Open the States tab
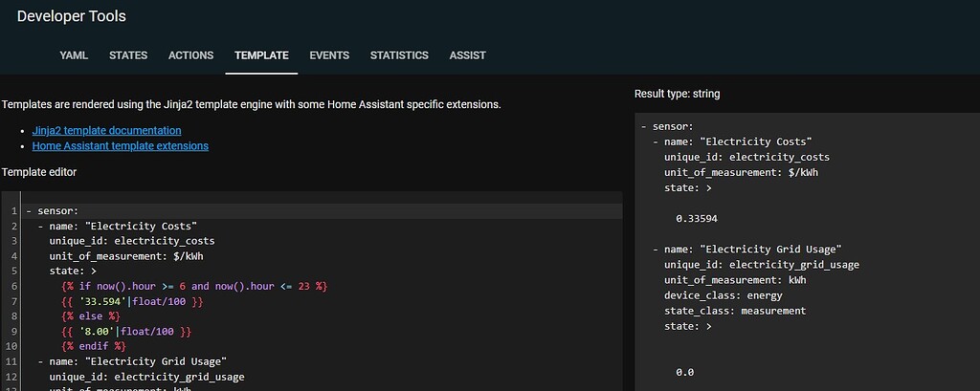This screenshot has width=980, height=391. (x=128, y=55)
